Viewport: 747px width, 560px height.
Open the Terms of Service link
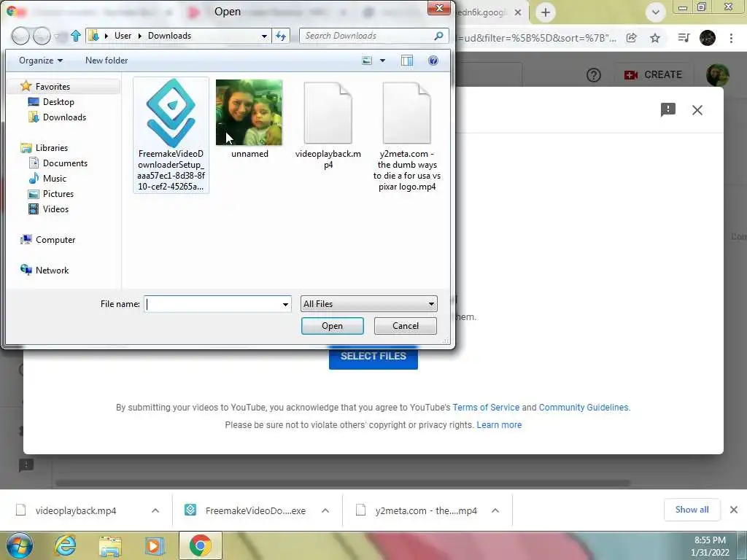tap(486, 407)
